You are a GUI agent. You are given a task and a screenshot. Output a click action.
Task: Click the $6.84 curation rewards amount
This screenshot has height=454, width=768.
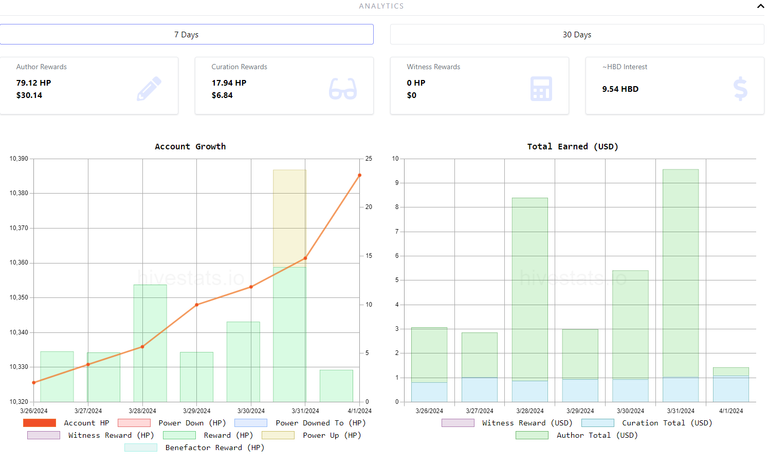coord(222,95)
